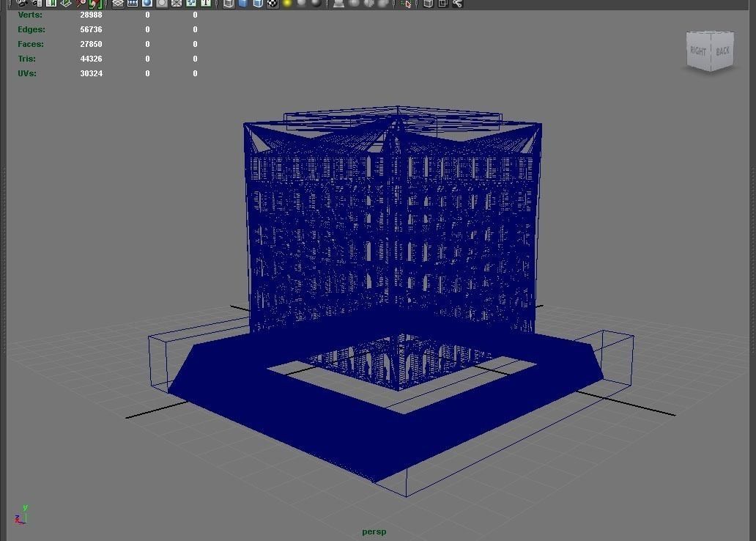Screen dimensions: 756x541
Task: Click the UV count value 30324
Action: click(91, 73)
